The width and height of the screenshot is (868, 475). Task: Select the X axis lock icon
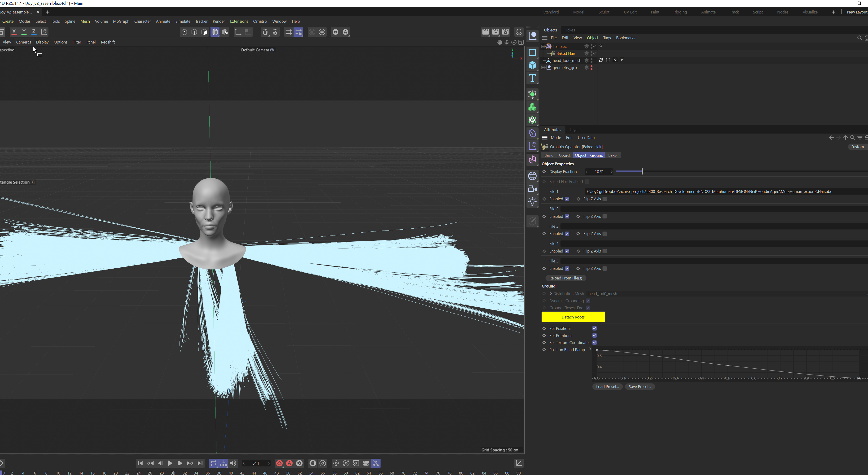pyautogui.click(x=14, y=32)
